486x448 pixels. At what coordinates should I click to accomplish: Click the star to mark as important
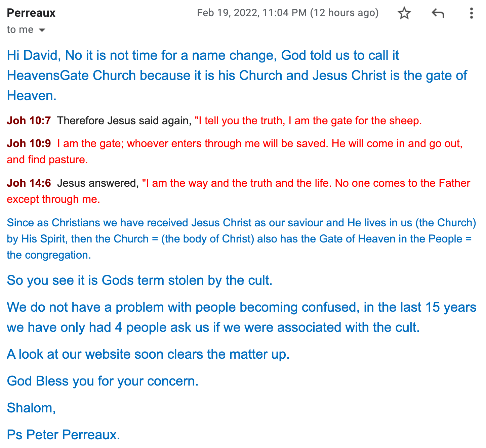[405, 13]
